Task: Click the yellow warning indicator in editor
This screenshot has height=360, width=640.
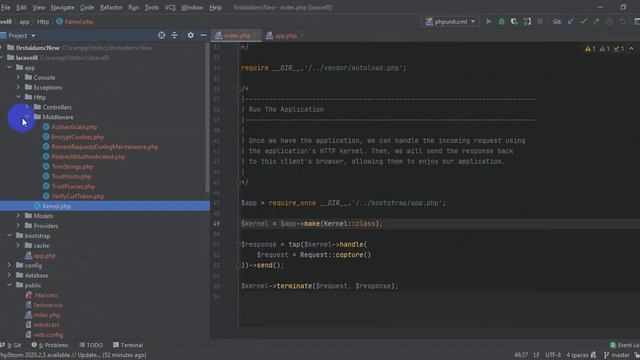Action: [590, 49]
